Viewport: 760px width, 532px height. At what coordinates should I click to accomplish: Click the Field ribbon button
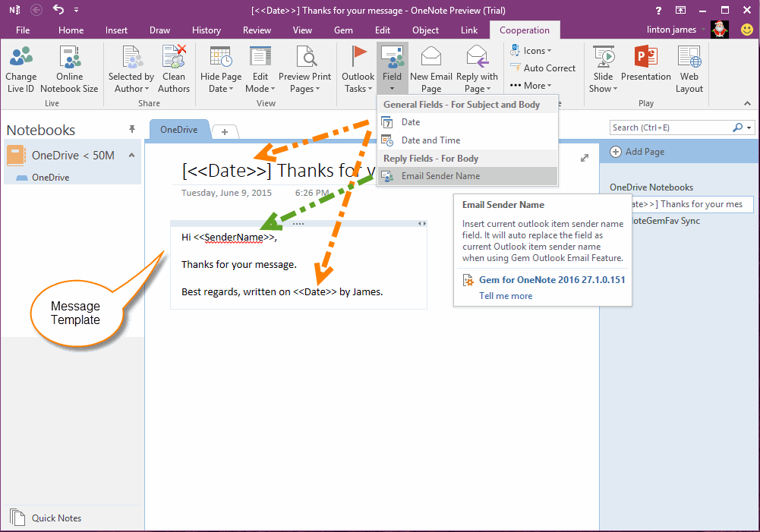392,68
